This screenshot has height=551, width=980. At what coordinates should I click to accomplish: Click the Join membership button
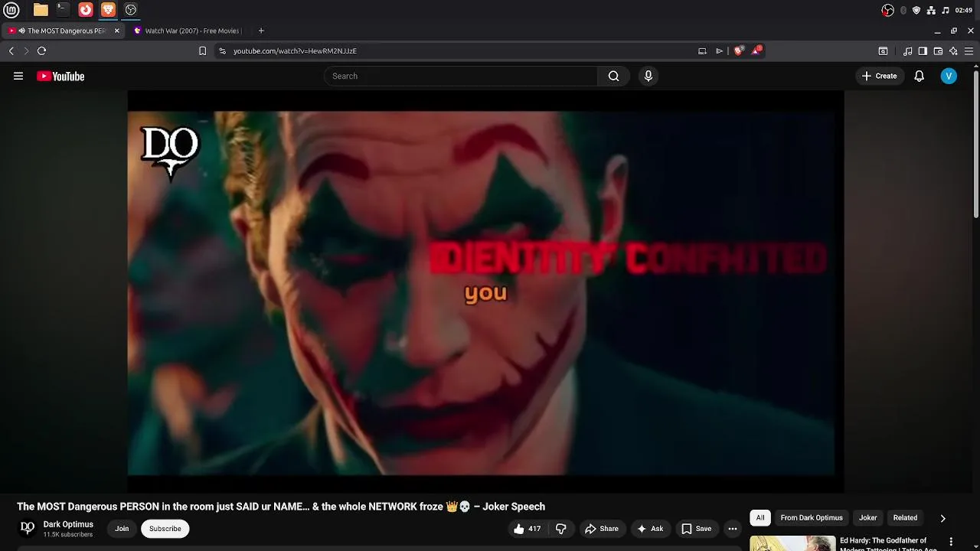pos(122,529)
